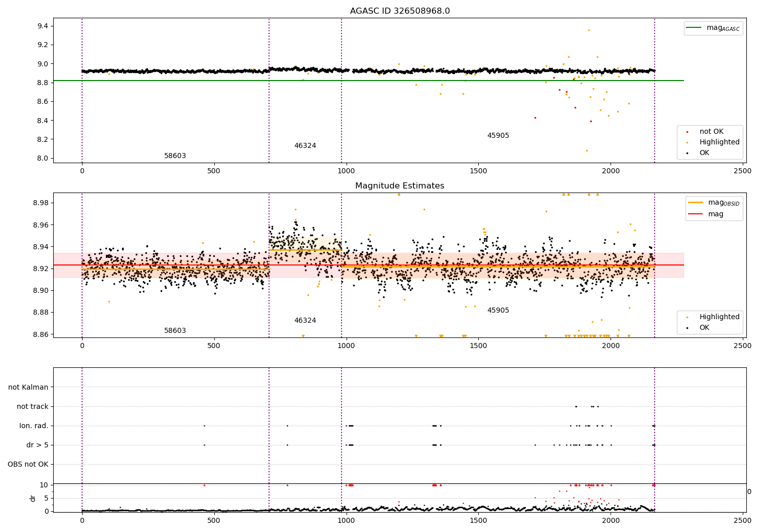
Task: Click the 8.0 y-axis tick label
Action: [43, 158]
